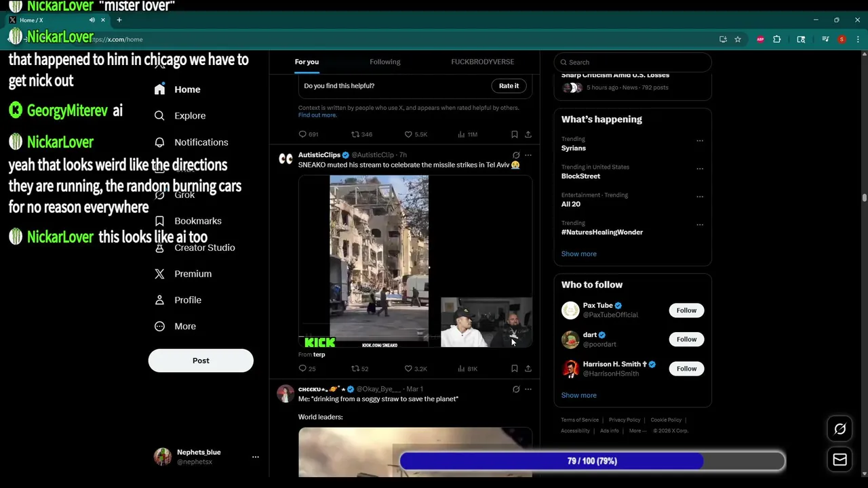Like the post with 5.5K likes
This screenshot has height=488, width=868.
pos(416,134)
